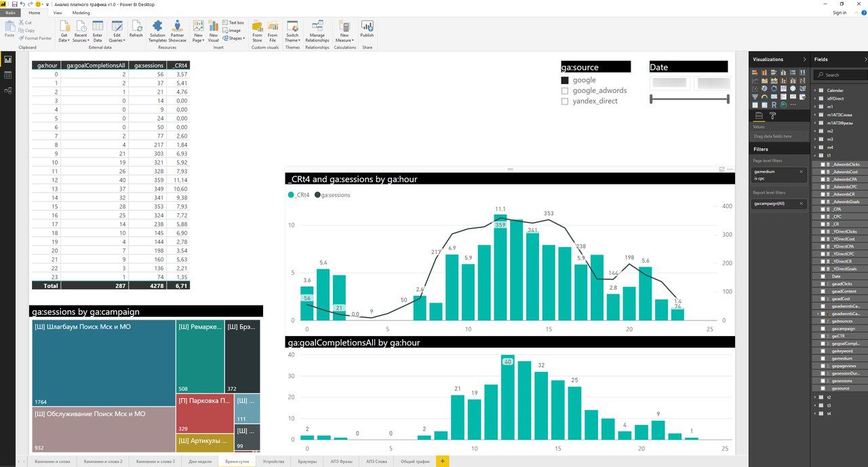
Task: Check the google_adwords source checkbox
Action: click(x=565, y=90)
